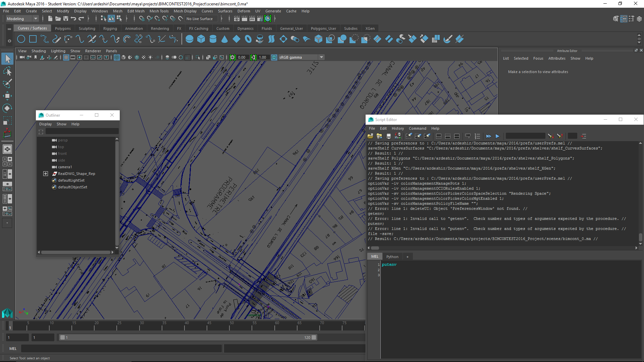Viewport: 644px width, 362px height.
Task: Activate the Lasso select tool
Action: click(x=7, y=71)
